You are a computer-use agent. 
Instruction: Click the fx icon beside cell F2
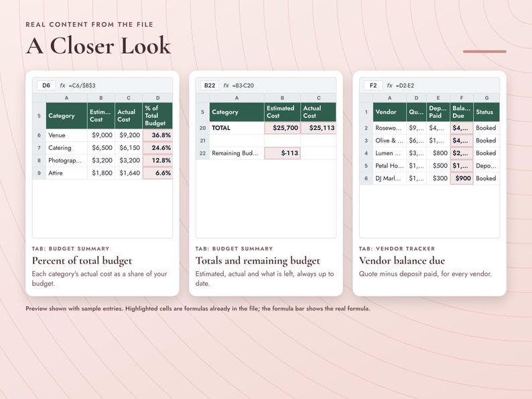389,86
